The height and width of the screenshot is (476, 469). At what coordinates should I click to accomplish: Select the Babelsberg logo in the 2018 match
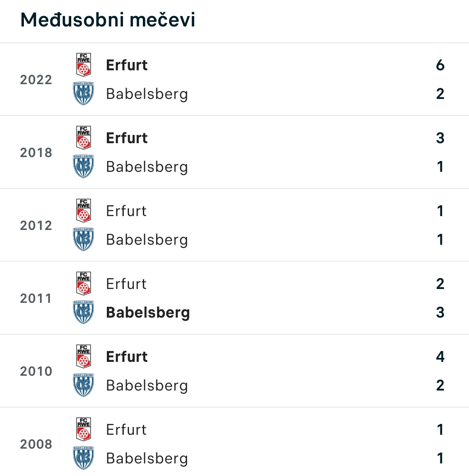point(83,166)
